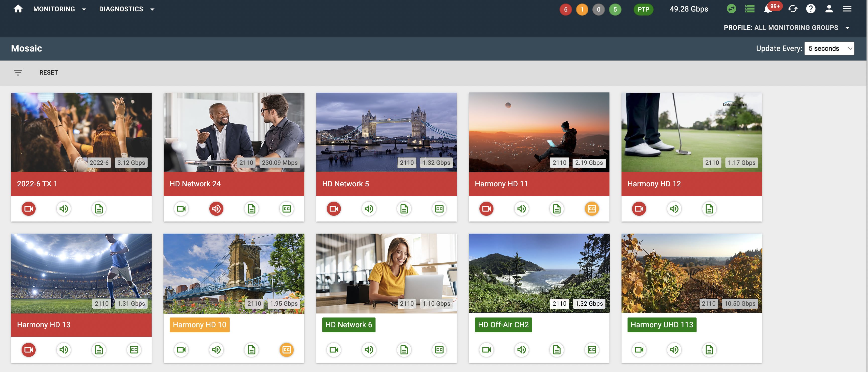Click orange CC warning icon of Harmony HD 11

[x=592, y=209]
